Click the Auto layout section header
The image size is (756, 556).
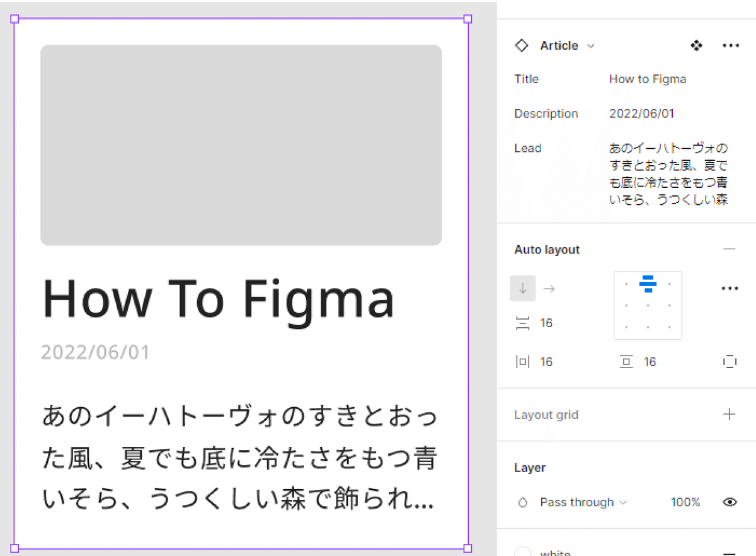[x=547, y=250]
